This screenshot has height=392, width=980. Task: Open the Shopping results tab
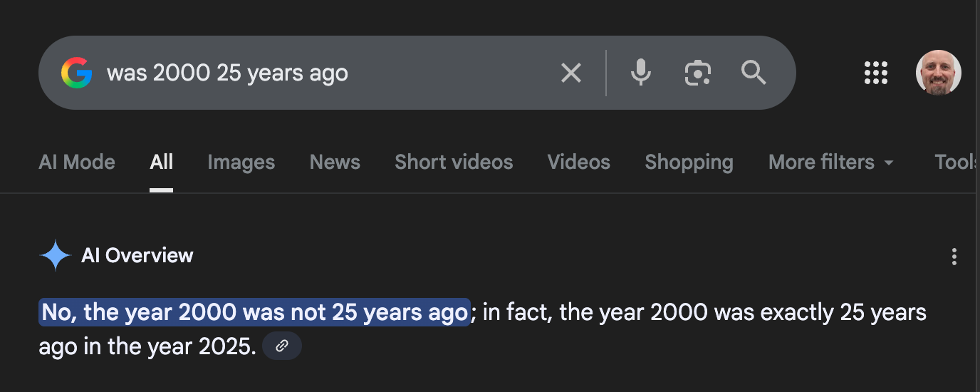pos(689,163)
